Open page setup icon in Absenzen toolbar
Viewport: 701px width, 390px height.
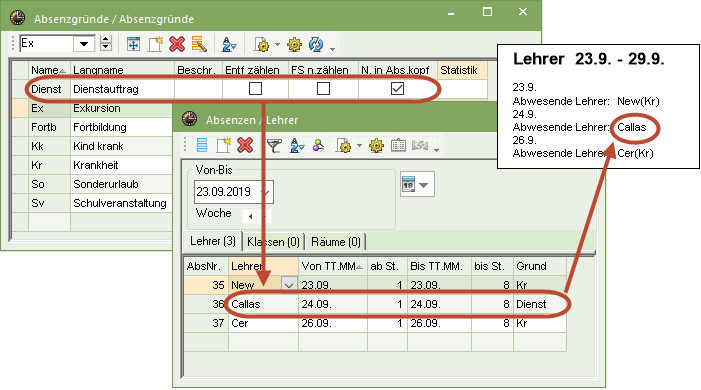pyautogui.click(x=343, y=145)
